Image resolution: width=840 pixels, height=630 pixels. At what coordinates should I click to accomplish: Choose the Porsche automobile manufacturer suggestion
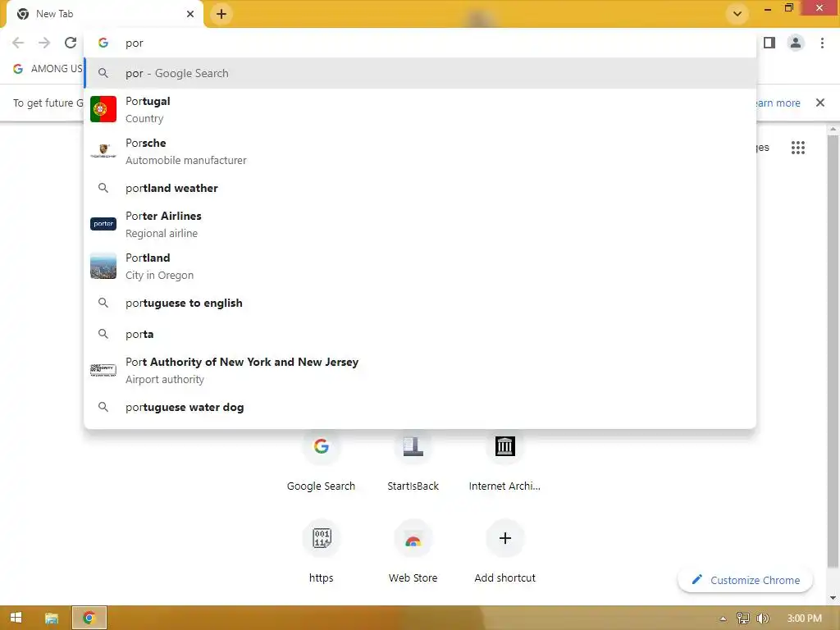point(420,151)
